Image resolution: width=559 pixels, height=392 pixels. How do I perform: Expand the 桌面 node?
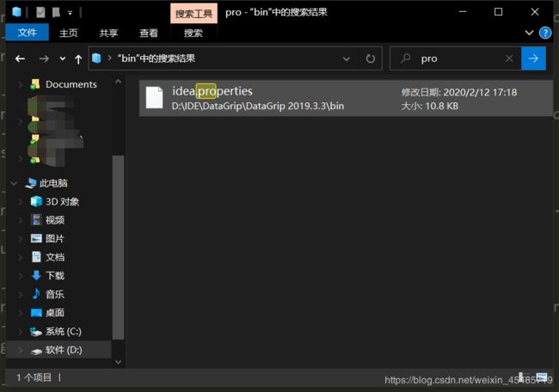(x=20, y=313)
